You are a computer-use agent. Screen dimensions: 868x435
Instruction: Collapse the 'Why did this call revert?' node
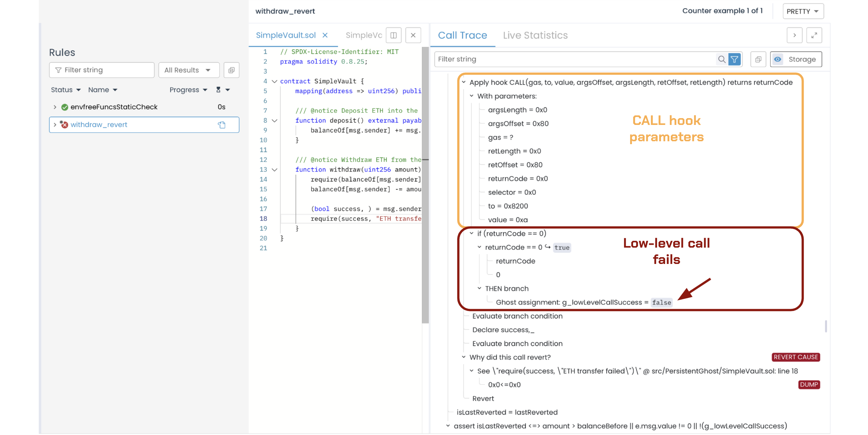pyautogui.click(x=463, y=357)
